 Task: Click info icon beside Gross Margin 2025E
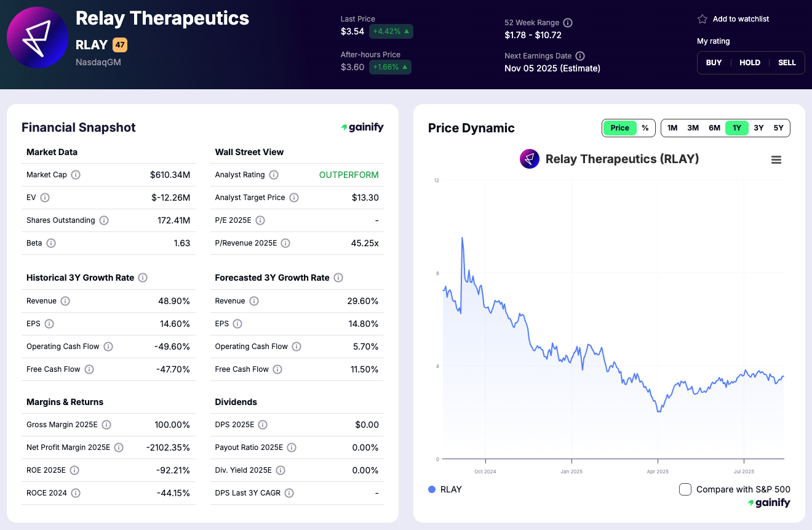pyautogui.click(x=106, y=425)
